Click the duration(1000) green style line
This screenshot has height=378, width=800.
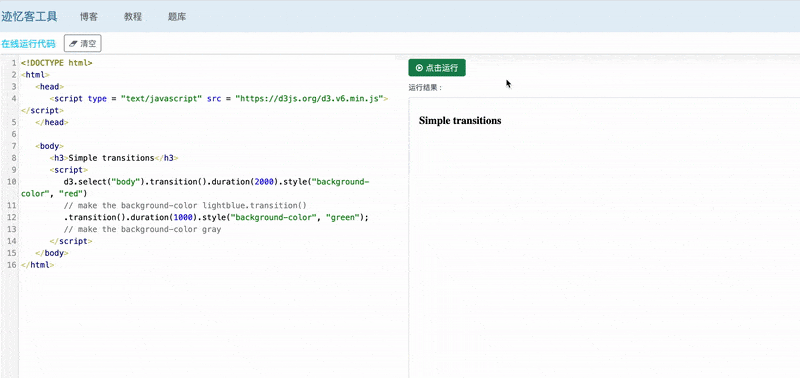point(216,217)
